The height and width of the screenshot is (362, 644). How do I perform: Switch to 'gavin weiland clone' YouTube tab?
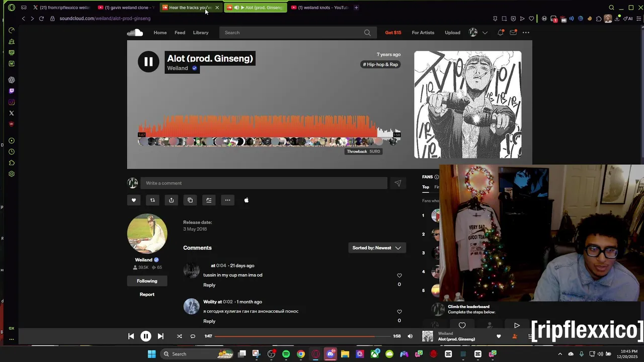coord(126,8)
